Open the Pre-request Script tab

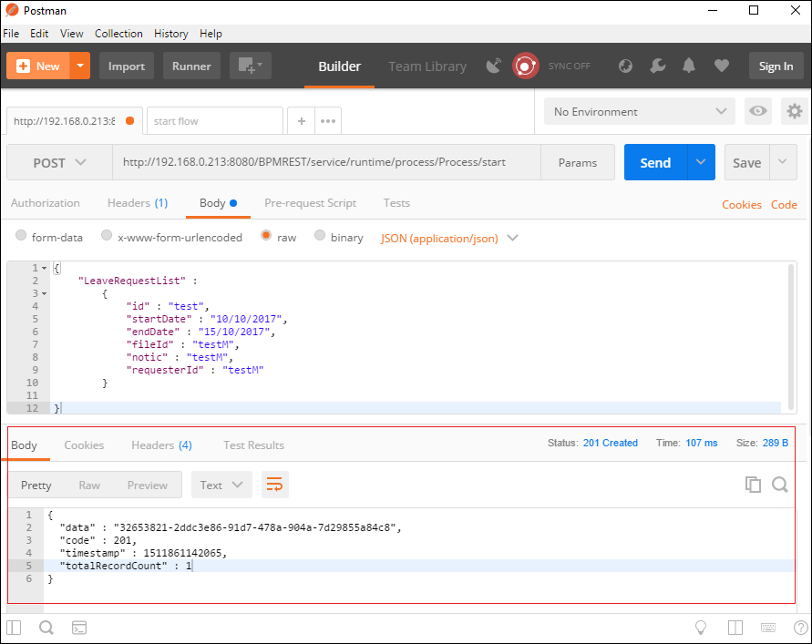[x=310, y=203]
